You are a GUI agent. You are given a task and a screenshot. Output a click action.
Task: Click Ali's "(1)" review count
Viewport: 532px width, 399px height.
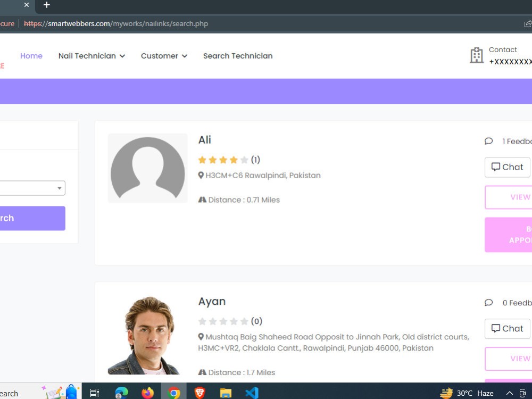(255, 160)
